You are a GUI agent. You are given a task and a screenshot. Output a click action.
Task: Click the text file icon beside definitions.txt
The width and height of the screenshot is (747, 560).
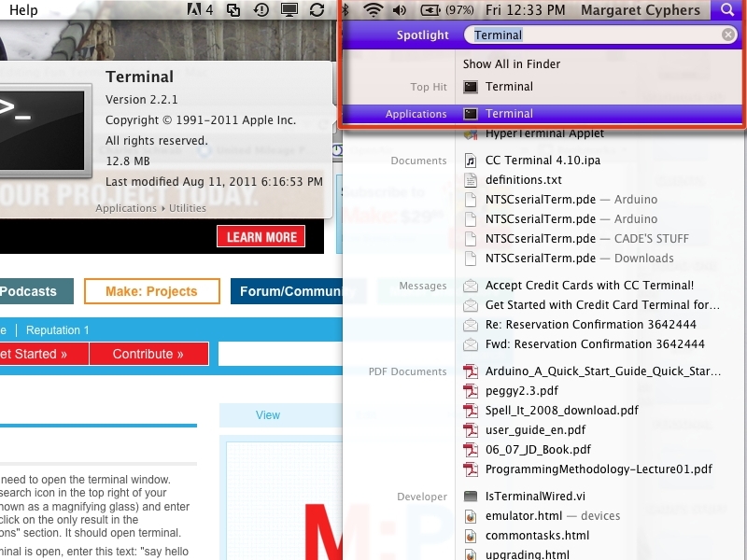coord(471,180)
